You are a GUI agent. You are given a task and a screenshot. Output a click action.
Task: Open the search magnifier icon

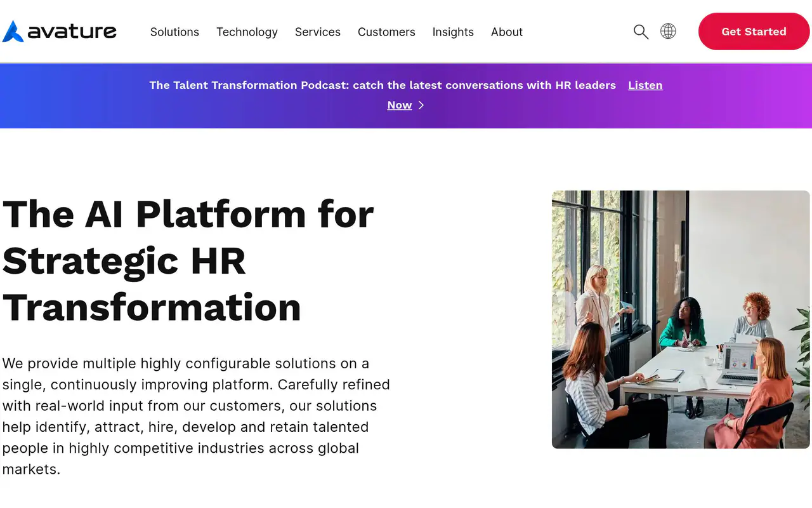(x=641, y=32)
